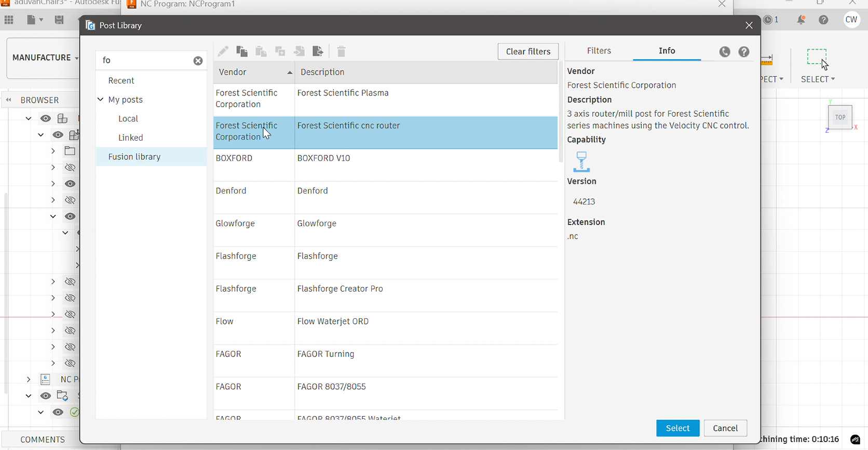
Task: Click the NC program icon in browser tree
Action: [x=46, y=379]
